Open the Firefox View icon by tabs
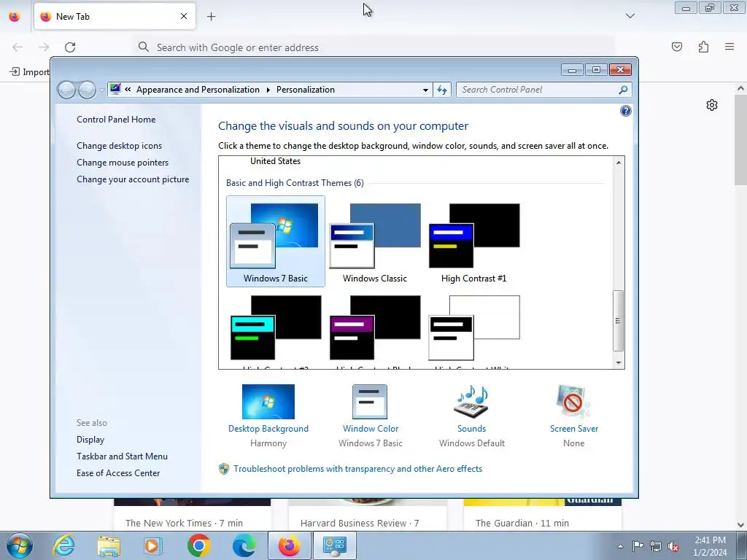This screenshot has height=560, width=747. click(x=15, y=16)
